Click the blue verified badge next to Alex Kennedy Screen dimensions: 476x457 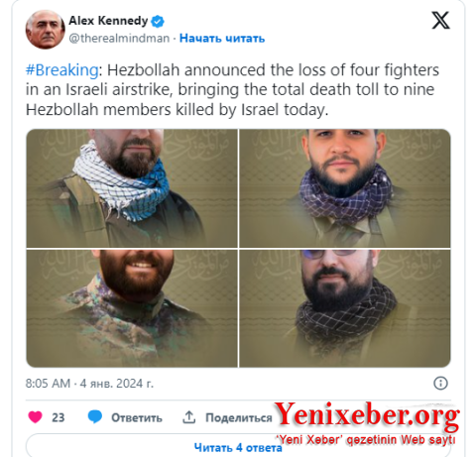tap(158, 21)
